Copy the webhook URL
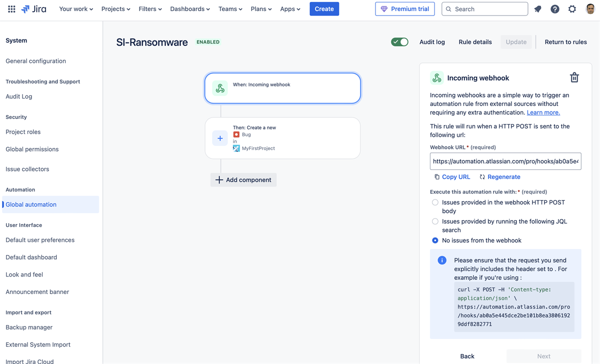The image size is (600, 364). click(452, 177)
